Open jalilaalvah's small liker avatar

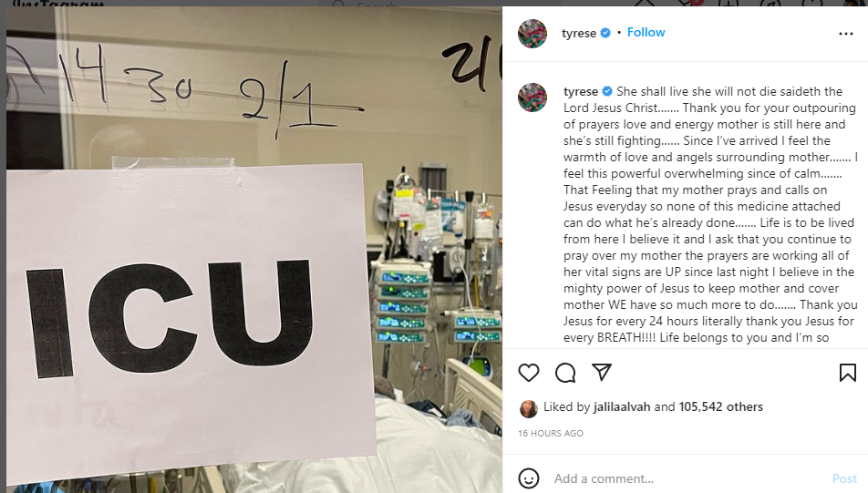tap(529, 408)
